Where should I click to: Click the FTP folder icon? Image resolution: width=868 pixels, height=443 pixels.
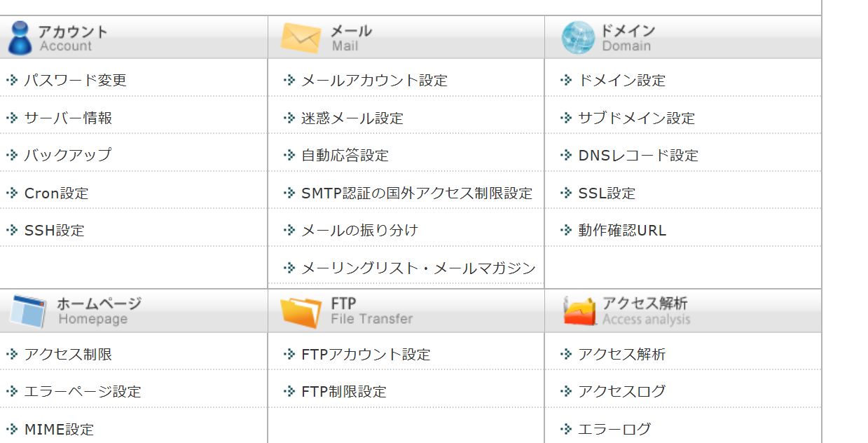coord(301,312)
